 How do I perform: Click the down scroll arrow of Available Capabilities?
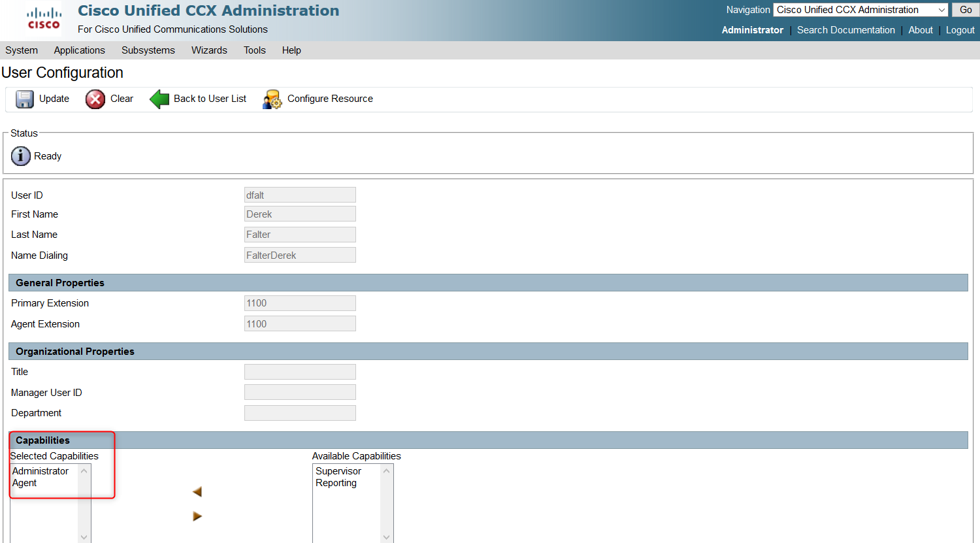[x=386, y=536]
